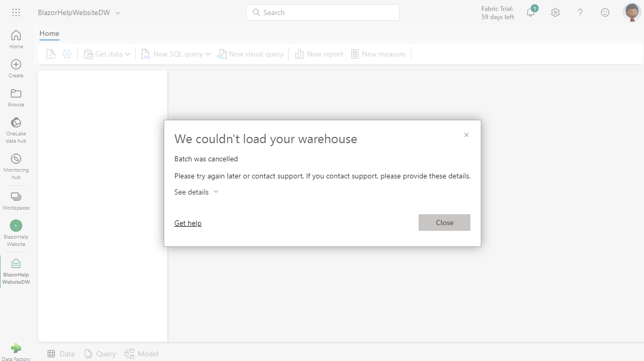Click New report in the toolbar
Viewport: 644px width, 361px height.
tap(319, 54)
